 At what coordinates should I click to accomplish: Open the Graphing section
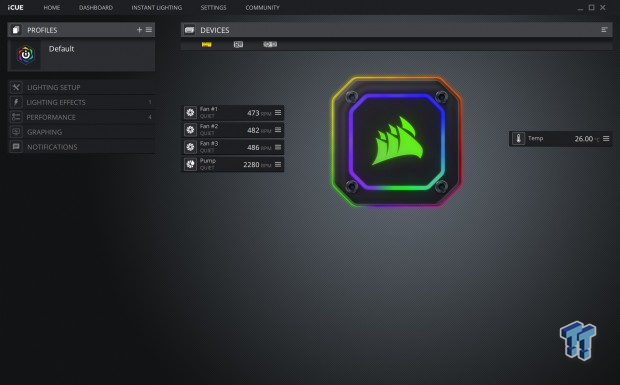click(x=82, y=132)
